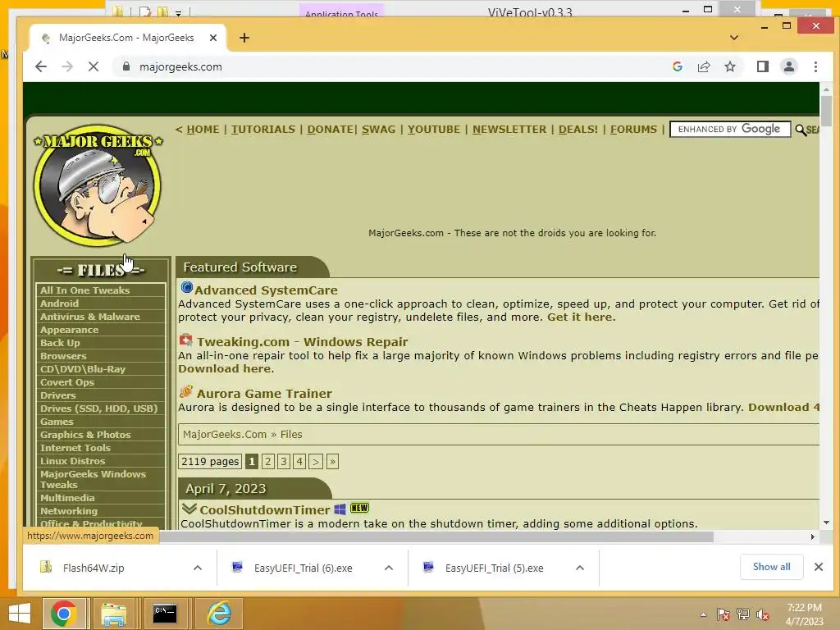840x630 pixels.
Task: Go back to the previous page in Chrome
Action: [41, 66]
